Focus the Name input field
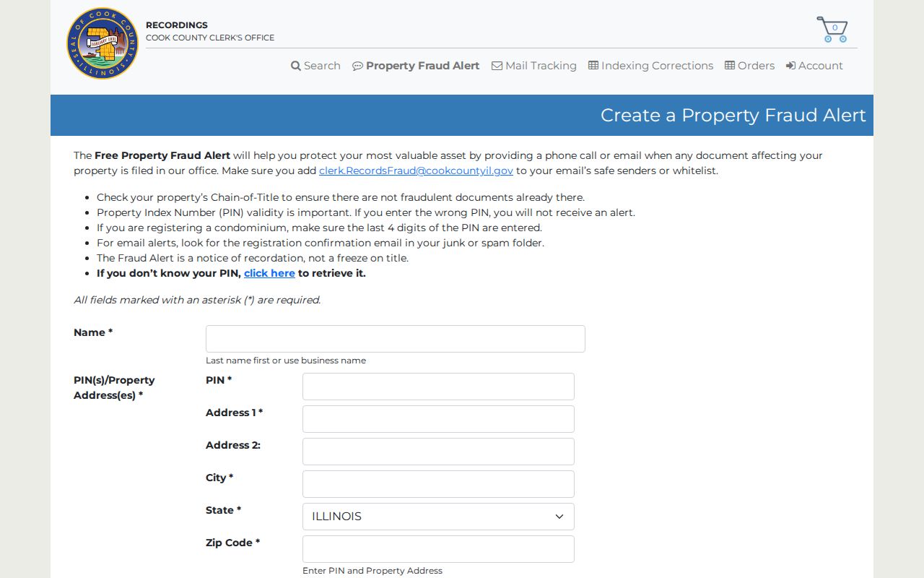The height and width of the screenshot is (578, 924). coord(396,339)
